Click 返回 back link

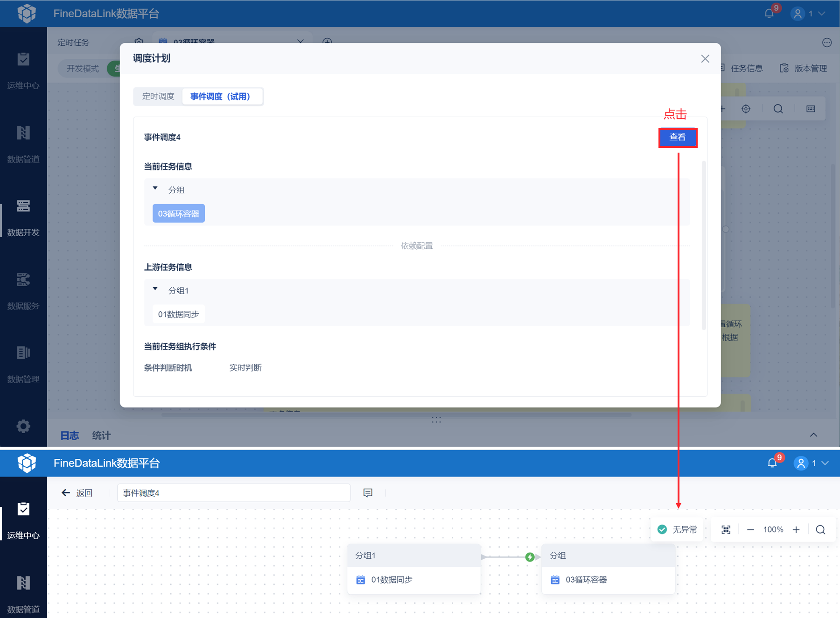pos(77,493)
